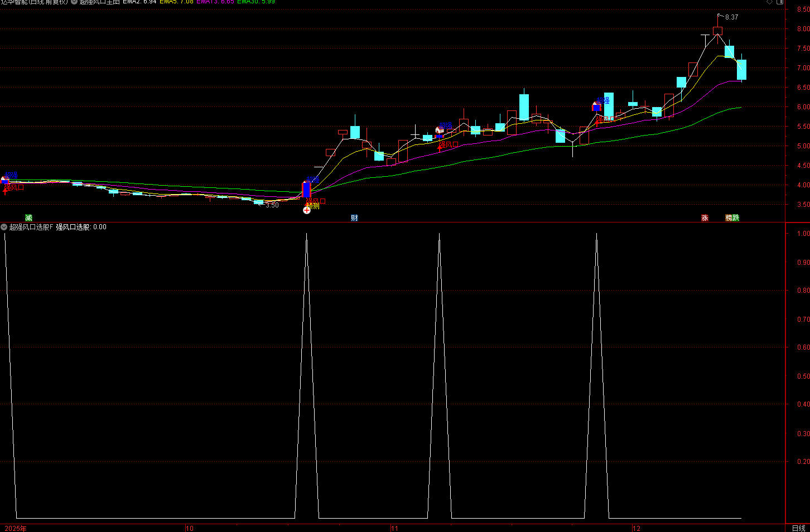Viewport: 810px width, 532px height.
Task: Expand the 超强风口主图 indicator dropdown arrow
Action: 74,2
